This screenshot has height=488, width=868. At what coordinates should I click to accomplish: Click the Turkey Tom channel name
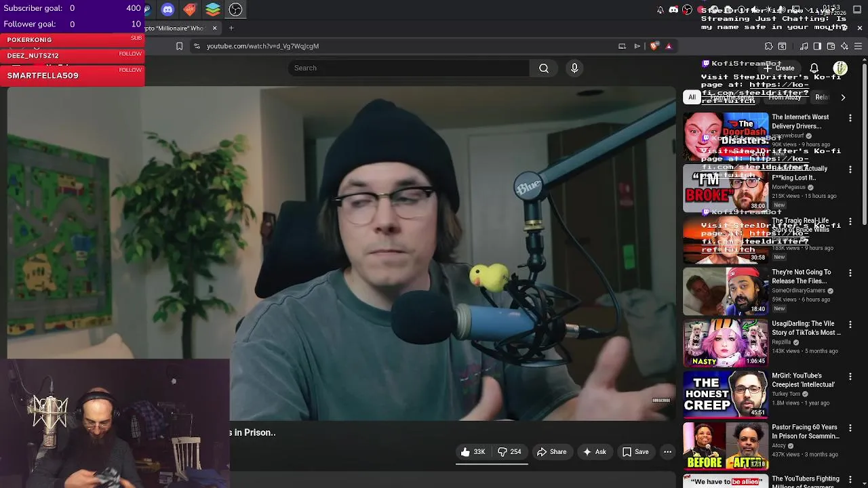pos(786,394)
